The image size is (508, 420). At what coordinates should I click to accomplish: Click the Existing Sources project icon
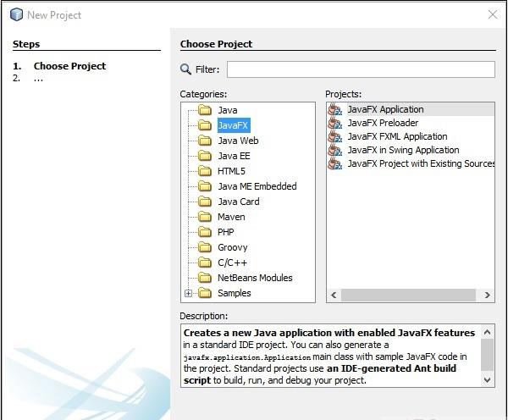click(x=335, y=164)
